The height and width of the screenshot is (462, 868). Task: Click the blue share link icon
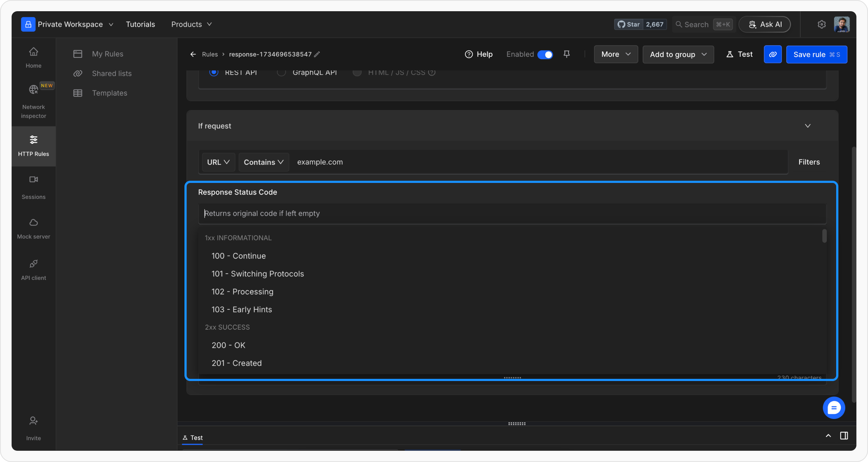(773, 54)
